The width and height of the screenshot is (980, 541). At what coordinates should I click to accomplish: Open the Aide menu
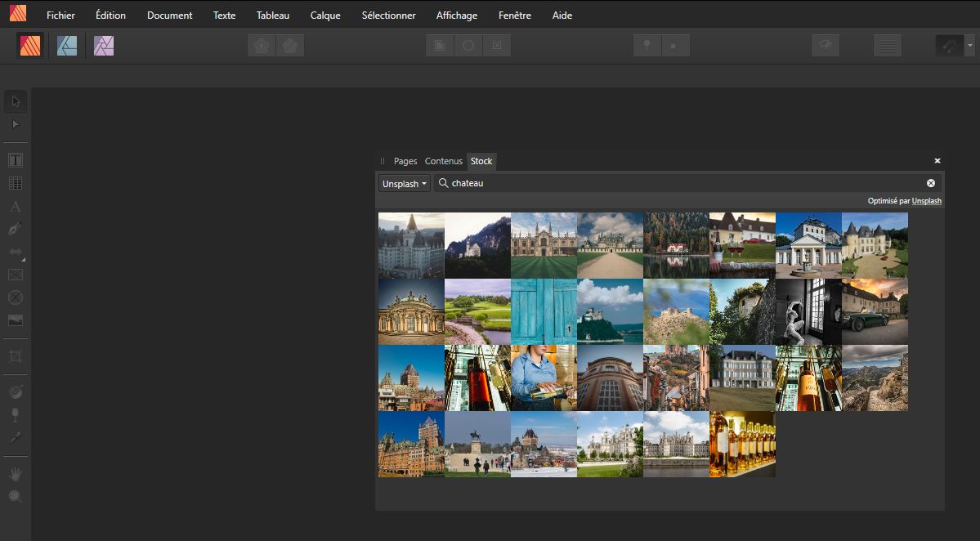(x=562, y=15)
